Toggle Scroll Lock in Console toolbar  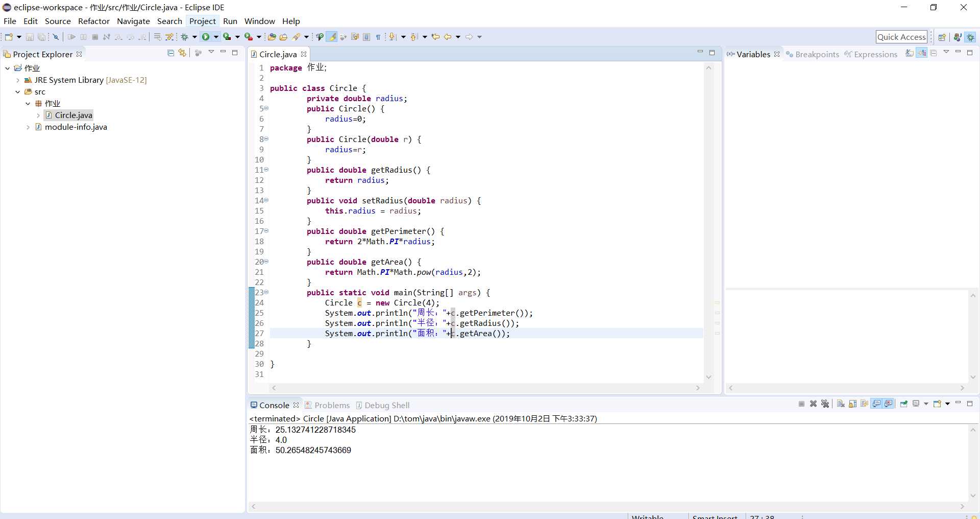coord(852,404)
